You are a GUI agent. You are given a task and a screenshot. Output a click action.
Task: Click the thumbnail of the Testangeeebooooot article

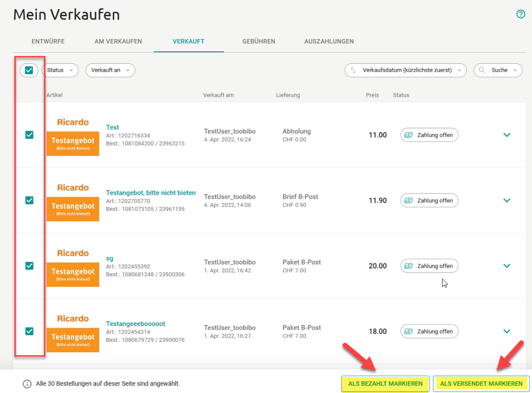[73, 332]
